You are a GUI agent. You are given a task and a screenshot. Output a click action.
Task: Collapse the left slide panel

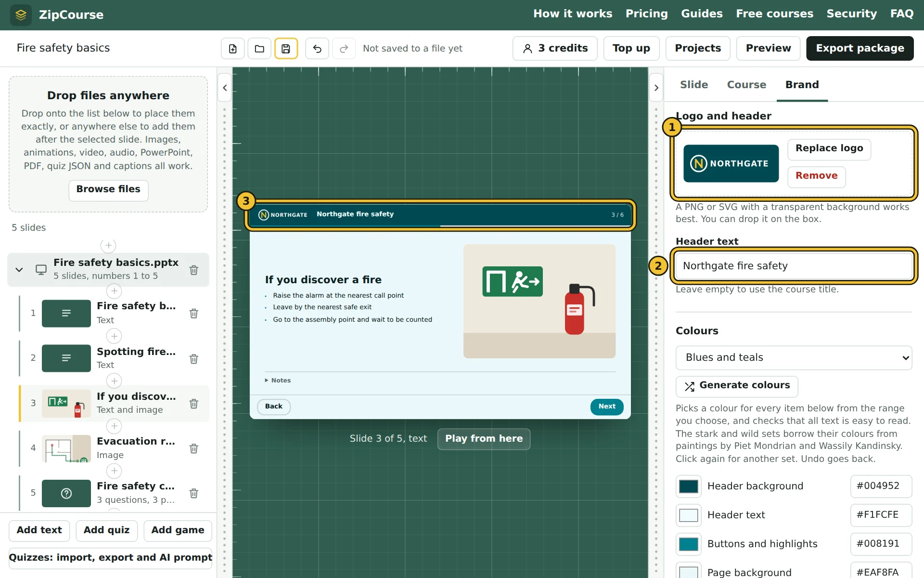[225, 88]
